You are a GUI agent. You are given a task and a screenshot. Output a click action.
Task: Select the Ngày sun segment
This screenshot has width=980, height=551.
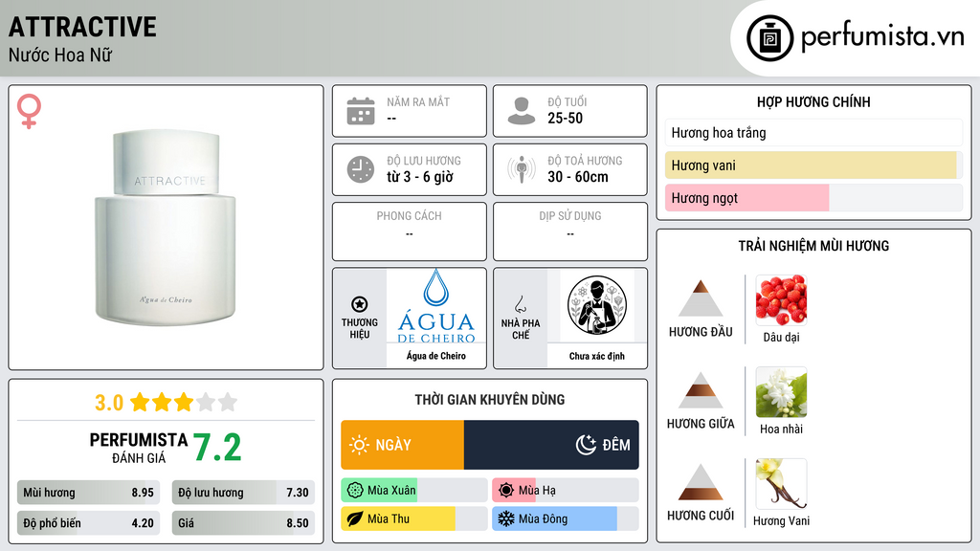click(x=403, y=445)
